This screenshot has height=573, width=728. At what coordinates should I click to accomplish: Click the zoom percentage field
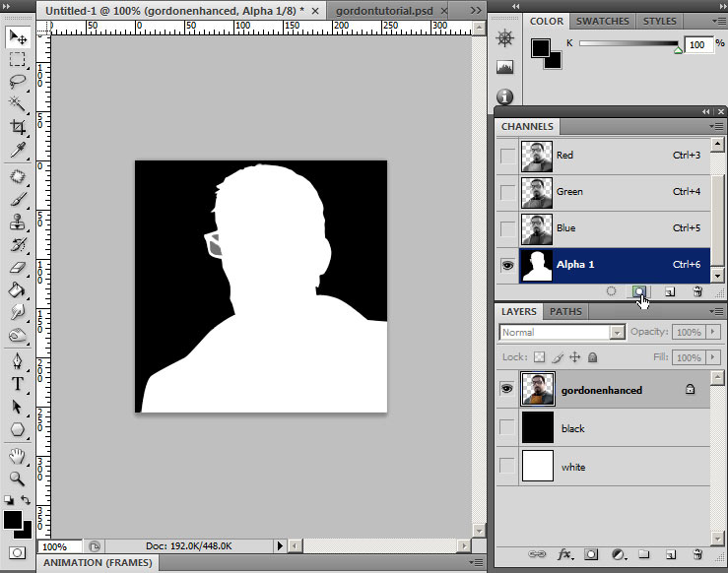(x=56, y=546)
